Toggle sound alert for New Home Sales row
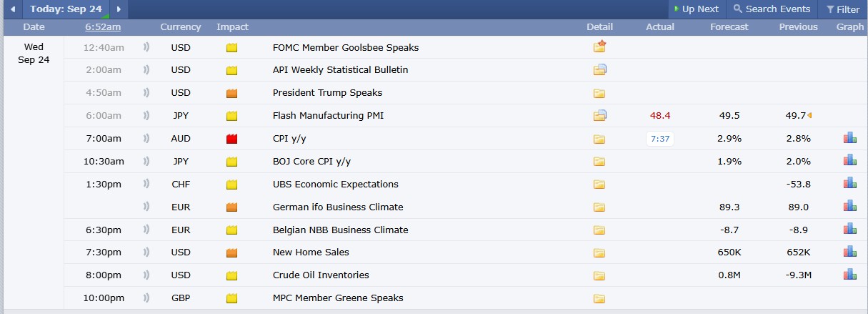Viewport: 868px width, 314px height. [146, 252]
